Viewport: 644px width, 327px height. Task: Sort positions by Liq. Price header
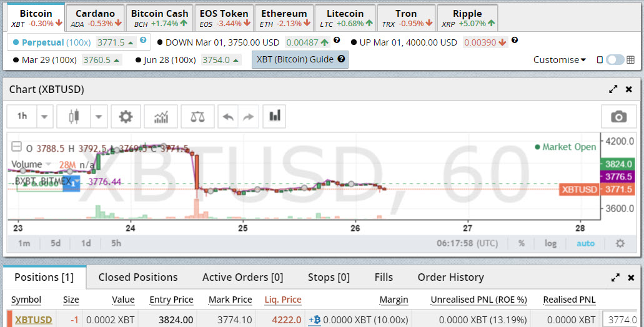[x=283, y=300]
